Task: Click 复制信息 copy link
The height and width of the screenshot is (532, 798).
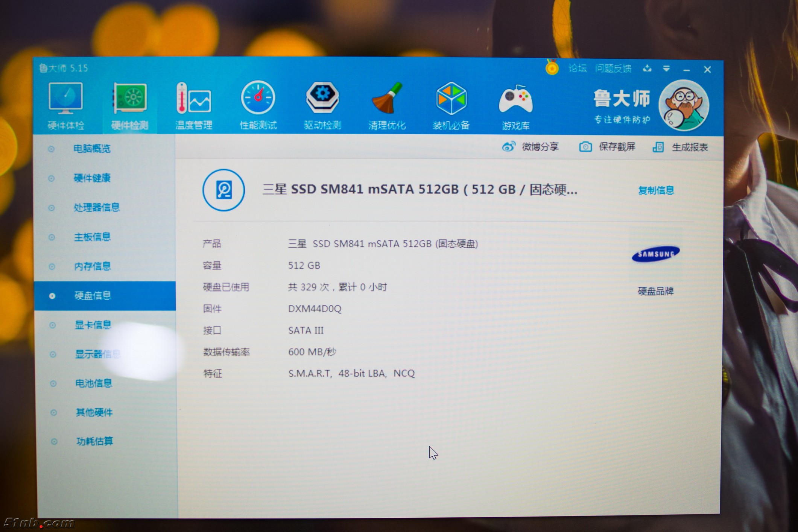Action: (x=656, y=190)
